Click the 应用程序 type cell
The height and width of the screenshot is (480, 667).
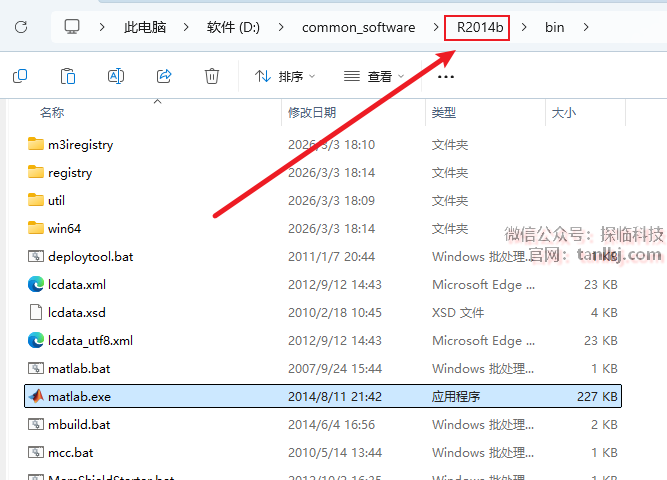456,397
